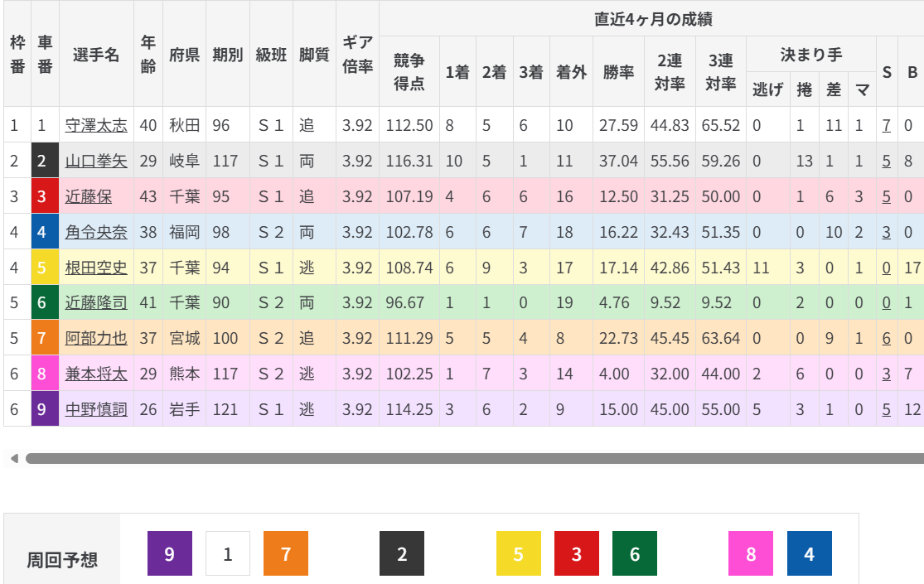Open racer 阿部力也 profile link
The image size is (924, 584).
pos(96,338)
